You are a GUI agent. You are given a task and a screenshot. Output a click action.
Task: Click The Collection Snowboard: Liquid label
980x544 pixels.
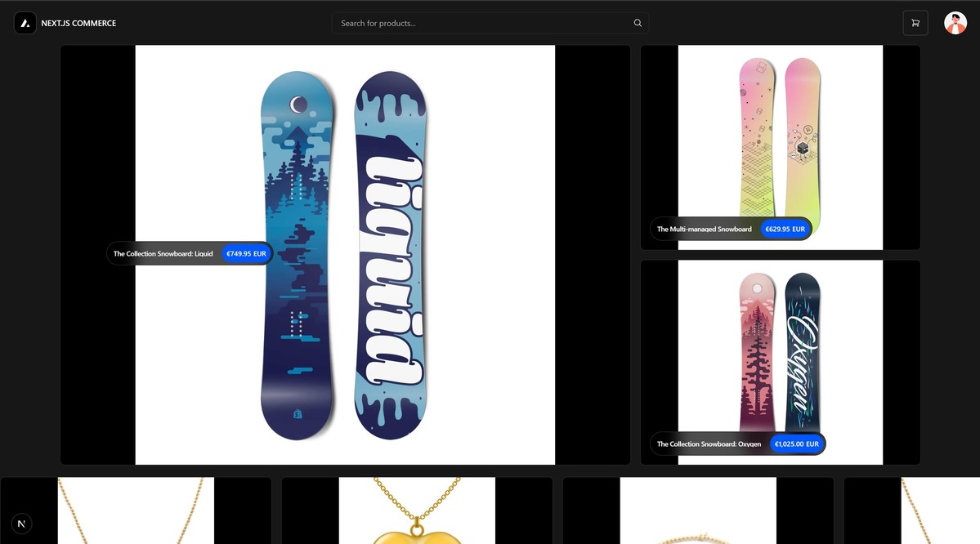point(163,253)
